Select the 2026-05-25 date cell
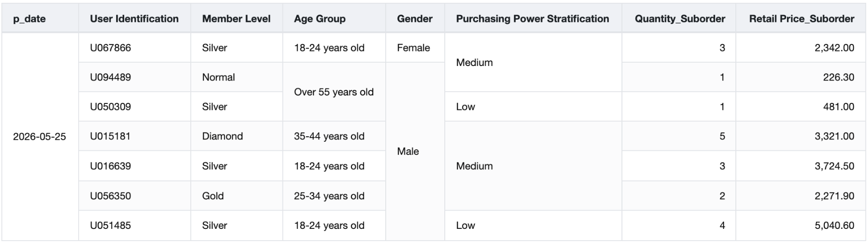The height and width of the screenshot is (249, 868). [x=40, y=137]
